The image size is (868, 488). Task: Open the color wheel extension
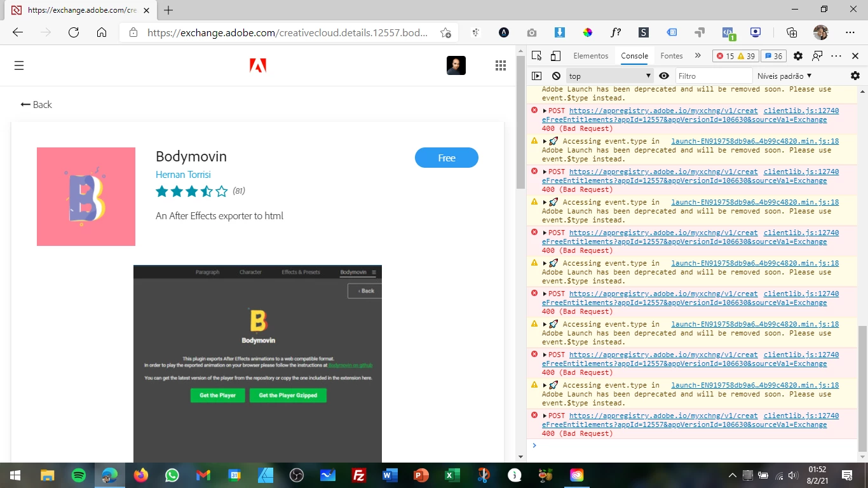[588, 32]
